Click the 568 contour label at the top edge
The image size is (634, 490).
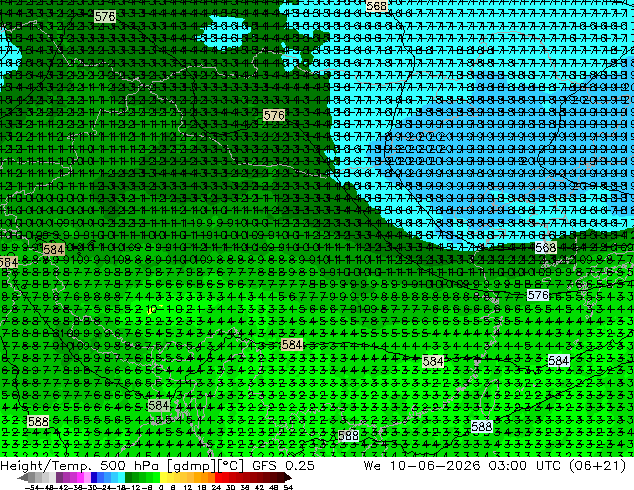coord(376,6)
